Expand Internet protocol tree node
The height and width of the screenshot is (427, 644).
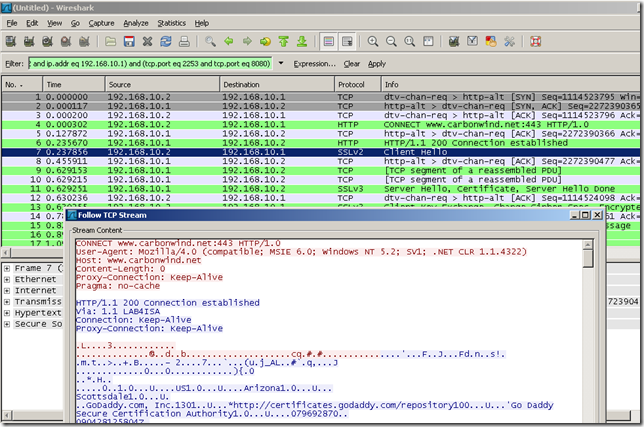click(x=7, y=291)
